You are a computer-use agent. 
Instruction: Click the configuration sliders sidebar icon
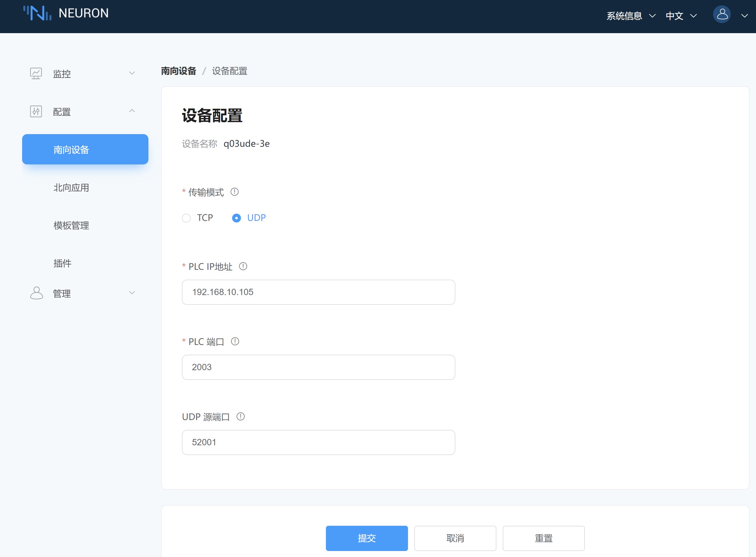tap(36, 111)
